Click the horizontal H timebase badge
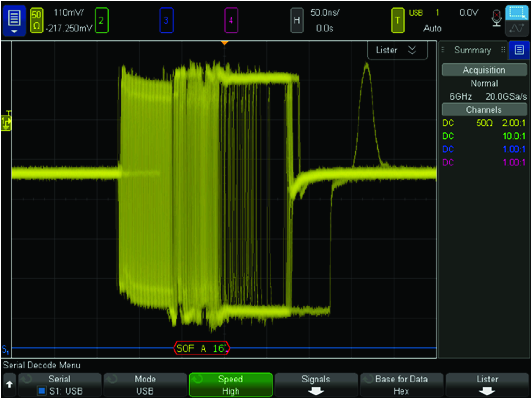The width and height of the screenshot is (532, 399). [297, 21]
